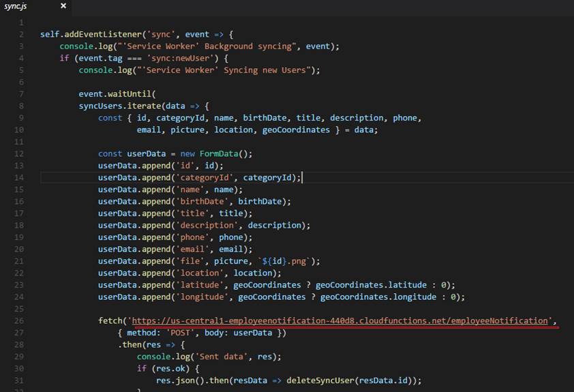Click line number 26 in gutter

(x=19, y=321)
